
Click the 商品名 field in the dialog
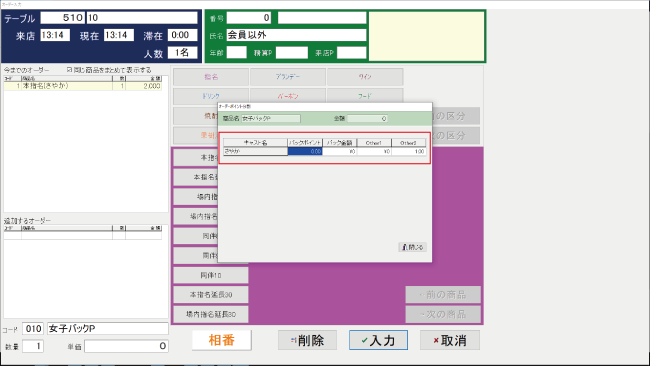(271, 119)
